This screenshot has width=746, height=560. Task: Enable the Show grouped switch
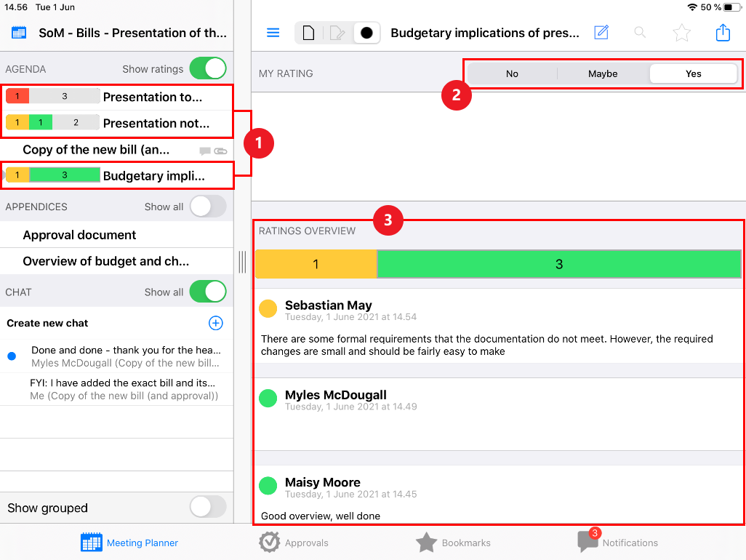[208, 507]
